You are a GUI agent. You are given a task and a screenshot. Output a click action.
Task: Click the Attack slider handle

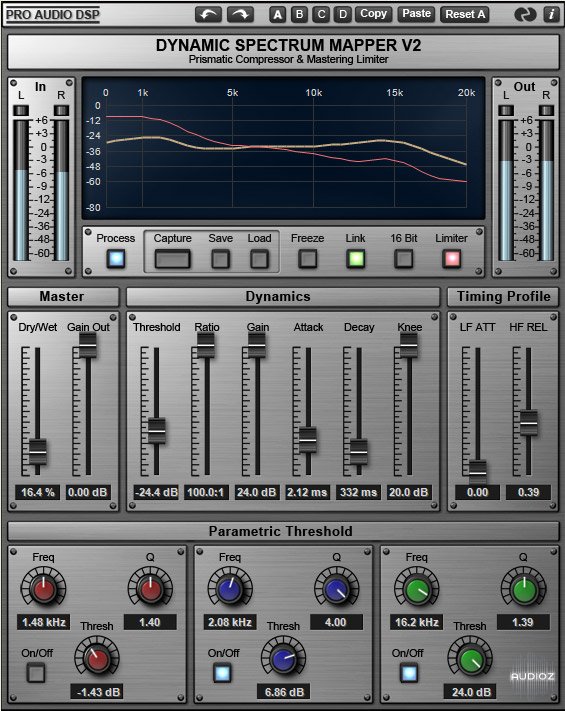pos(308,440)
